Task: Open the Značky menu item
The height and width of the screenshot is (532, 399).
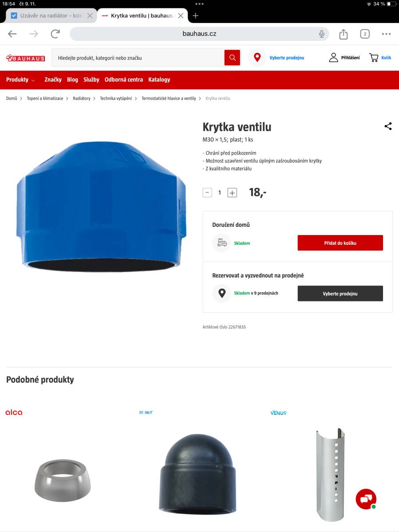Action: tap(53, 80)
